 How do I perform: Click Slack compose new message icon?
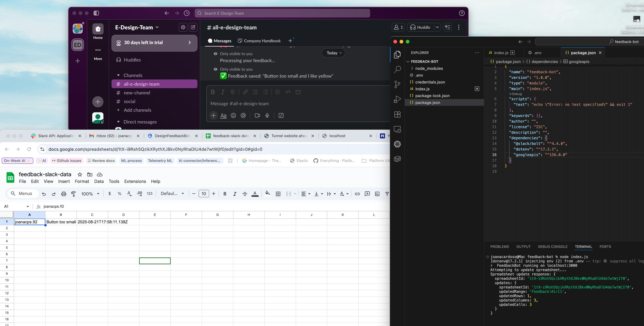point(193,27)
